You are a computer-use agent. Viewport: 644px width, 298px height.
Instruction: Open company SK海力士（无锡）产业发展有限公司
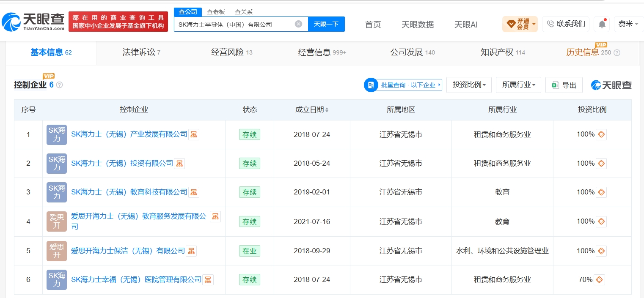129,134
